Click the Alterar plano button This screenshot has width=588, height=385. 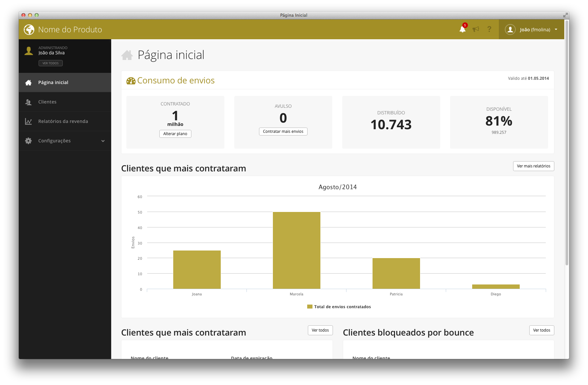click(175, 134)
